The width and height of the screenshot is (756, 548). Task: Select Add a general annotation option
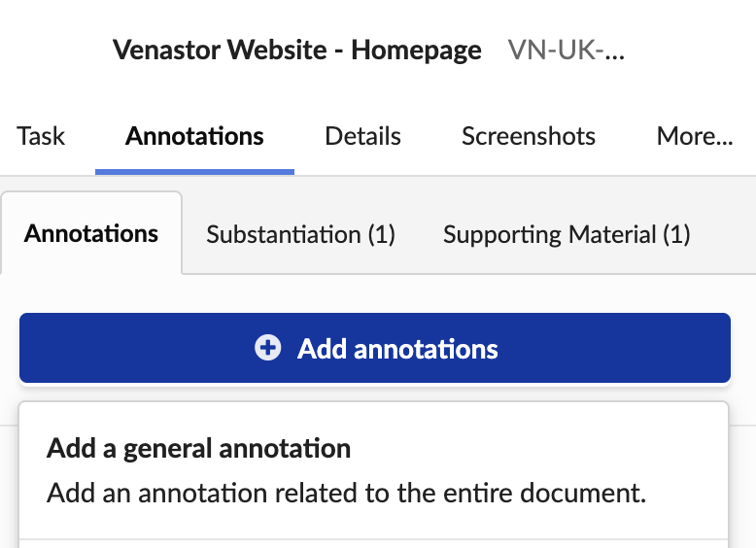[x=198, y=449]
